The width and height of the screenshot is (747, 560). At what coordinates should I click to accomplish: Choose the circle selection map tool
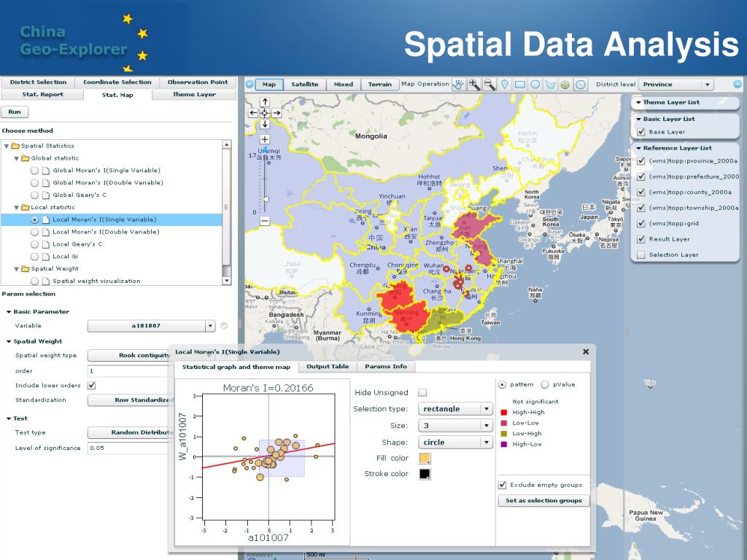[535, 85]
